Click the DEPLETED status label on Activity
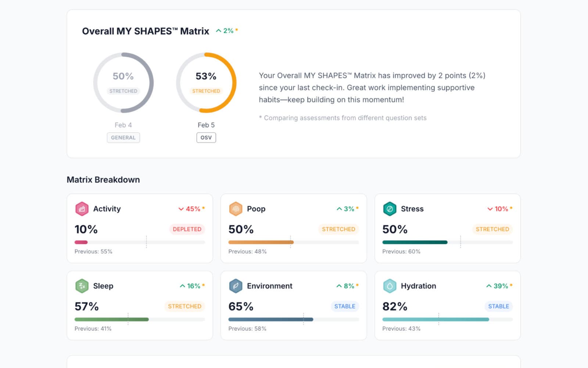The image size is (588, 368). tap(187, 229)
